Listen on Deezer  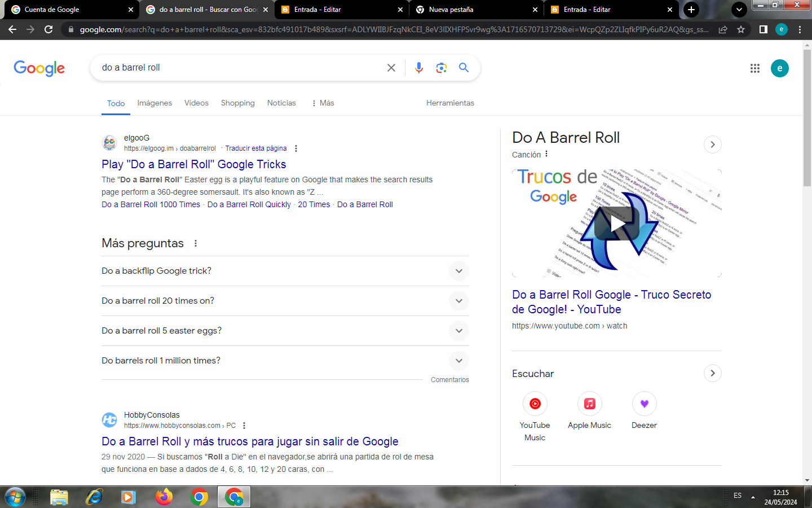click(645, 411)
